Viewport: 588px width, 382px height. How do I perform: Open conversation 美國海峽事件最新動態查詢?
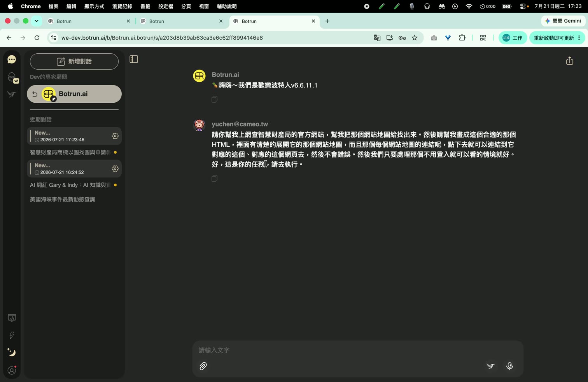click(63, 199)
